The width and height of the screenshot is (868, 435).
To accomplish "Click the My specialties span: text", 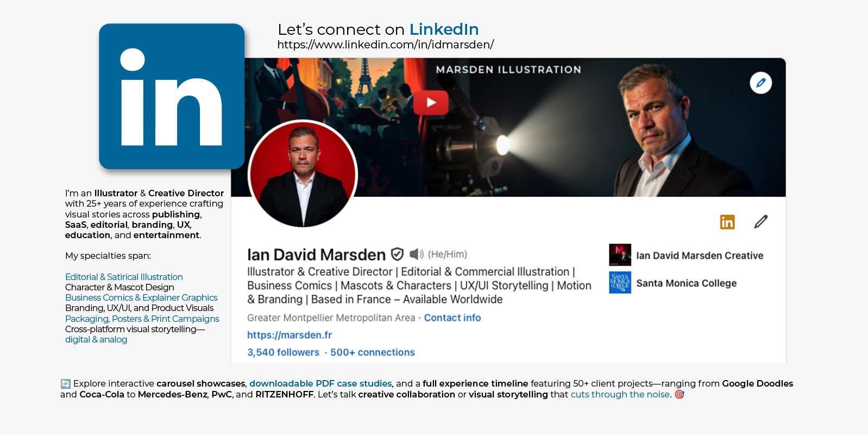I will [108, 256].
